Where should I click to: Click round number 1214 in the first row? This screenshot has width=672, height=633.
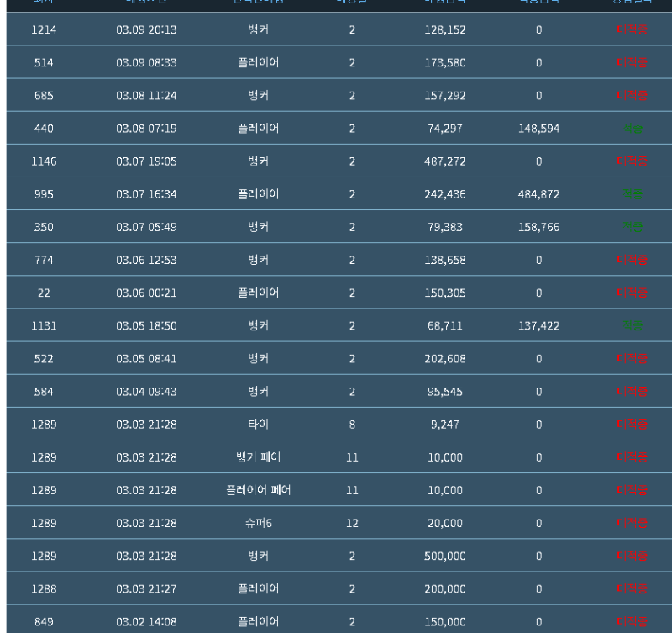pos(44,30)
